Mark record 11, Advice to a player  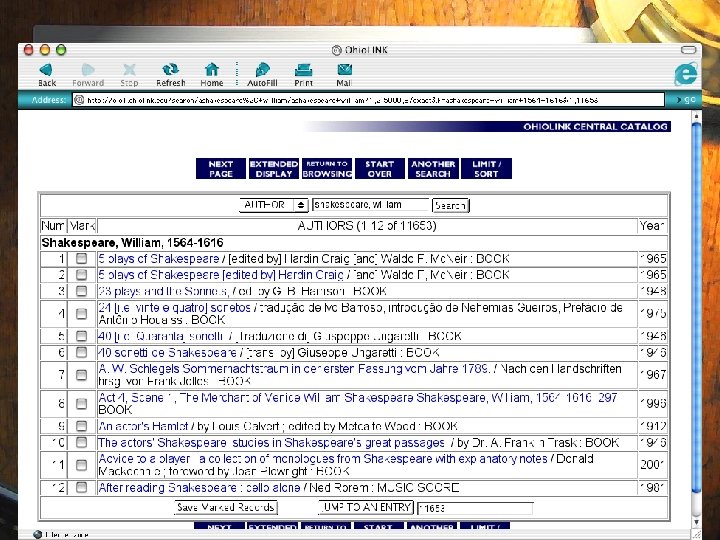point(81,465)
